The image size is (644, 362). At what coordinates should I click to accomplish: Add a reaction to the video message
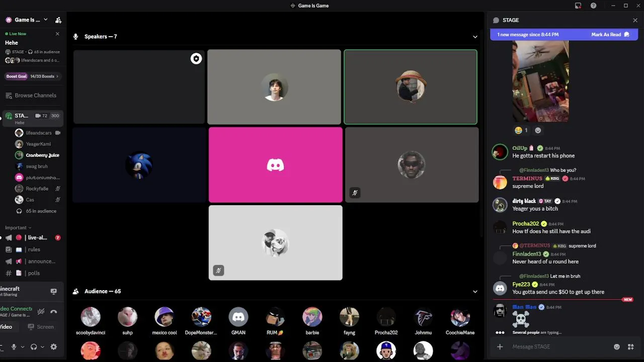[538, 130]
